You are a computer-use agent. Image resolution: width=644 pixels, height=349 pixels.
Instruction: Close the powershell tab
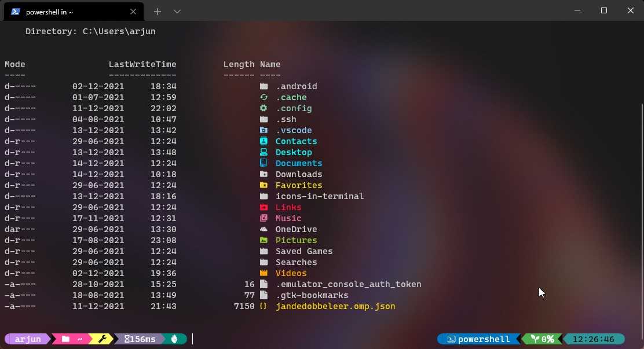coord(133,12)
